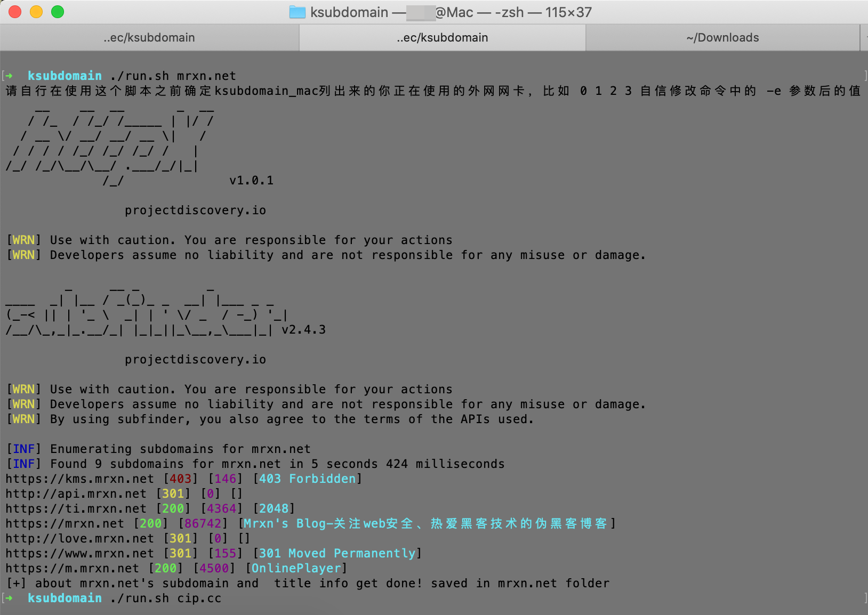Click the 4364 content length value
The height and width of the screenshot is (615, 868).
[221, 509]
